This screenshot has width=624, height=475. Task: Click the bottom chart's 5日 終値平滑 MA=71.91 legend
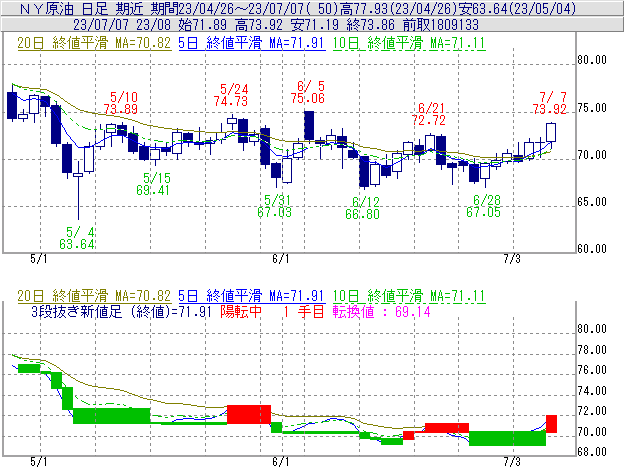pos(252,296)
